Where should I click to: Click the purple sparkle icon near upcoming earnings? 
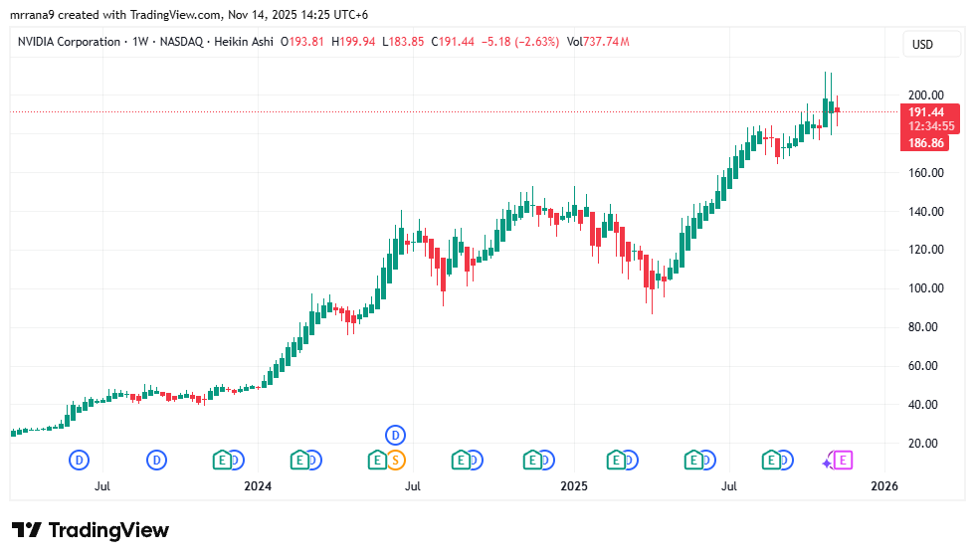point(827,461)
